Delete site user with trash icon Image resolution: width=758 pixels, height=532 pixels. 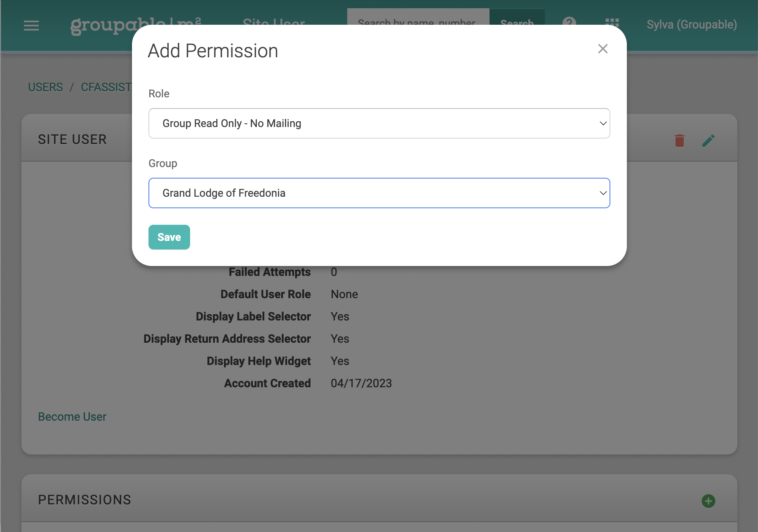[x=680, y=141]
